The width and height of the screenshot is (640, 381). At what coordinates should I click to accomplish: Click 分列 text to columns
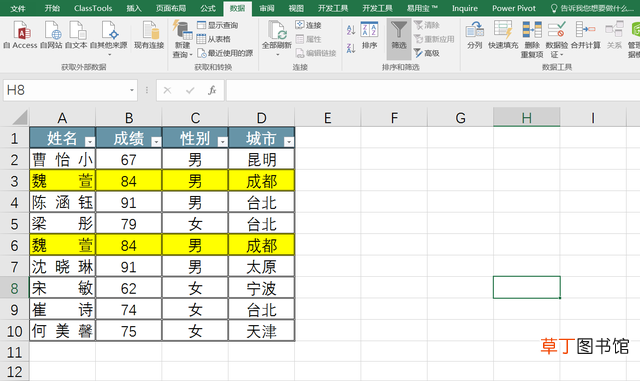coord(475,35)
